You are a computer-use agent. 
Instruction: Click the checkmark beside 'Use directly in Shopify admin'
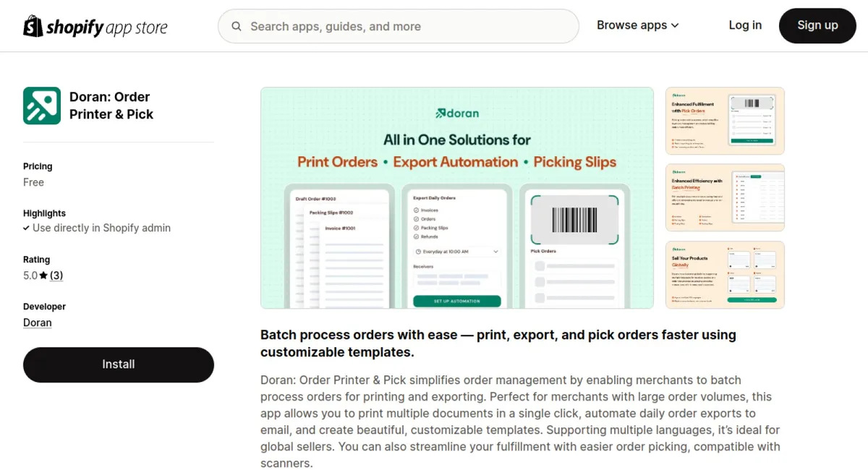tap(27, 228)
